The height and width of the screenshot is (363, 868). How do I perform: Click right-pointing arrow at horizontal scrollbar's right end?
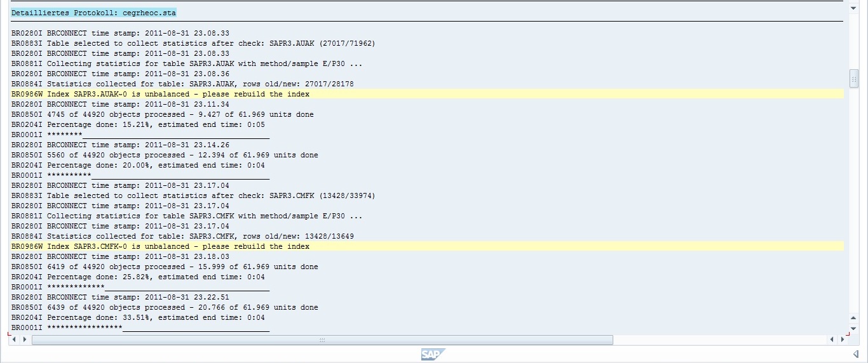841,340
